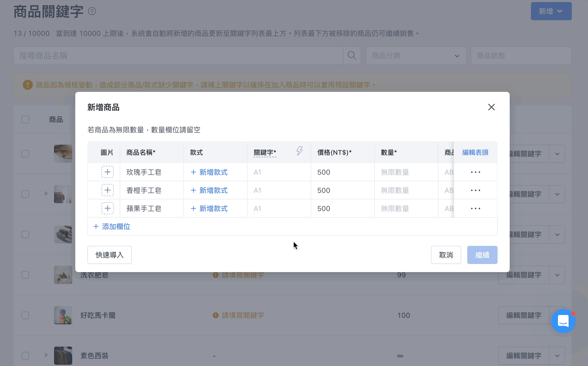This screenshot has height=366, width=588.
Task: Click the lightning bolt icon beside 關鍵字
Action: click(300, 151)
